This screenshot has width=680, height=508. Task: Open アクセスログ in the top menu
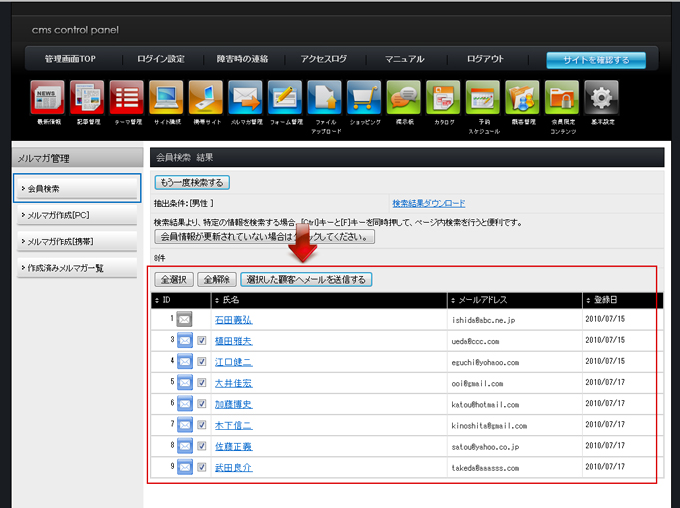point(323,59)
